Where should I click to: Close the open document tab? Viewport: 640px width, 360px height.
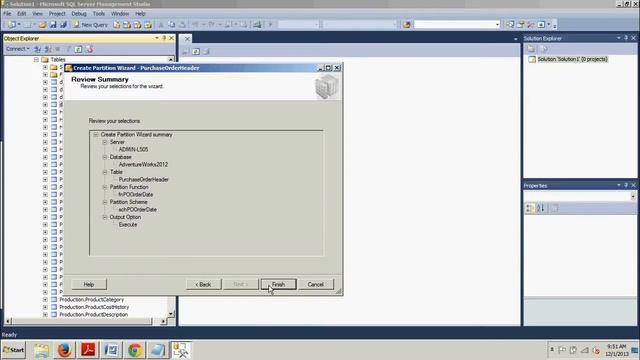187,39
